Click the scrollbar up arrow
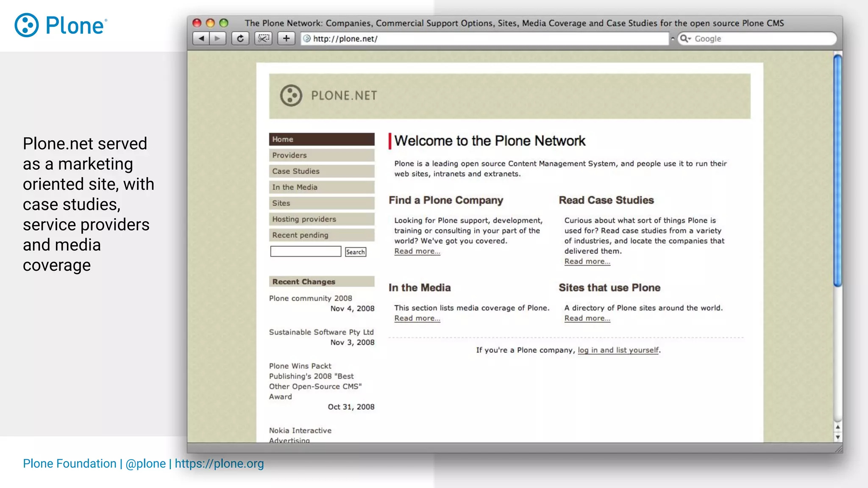The height and width of the screenshot is (488, 868). tap(837, 427)
